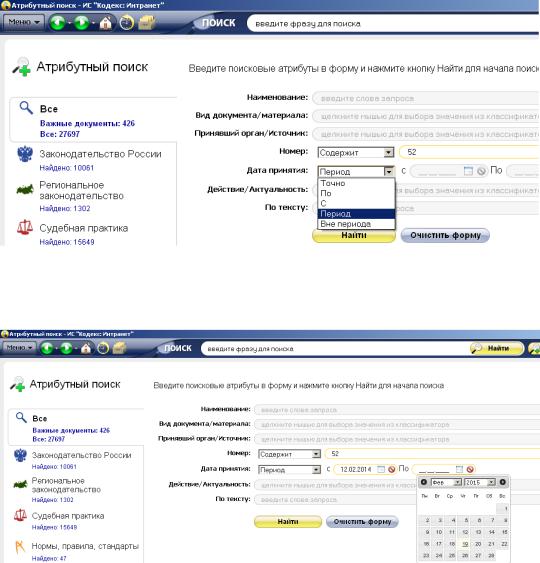Click Нормы, правила, стандарты icon

(x=20, y=547)
